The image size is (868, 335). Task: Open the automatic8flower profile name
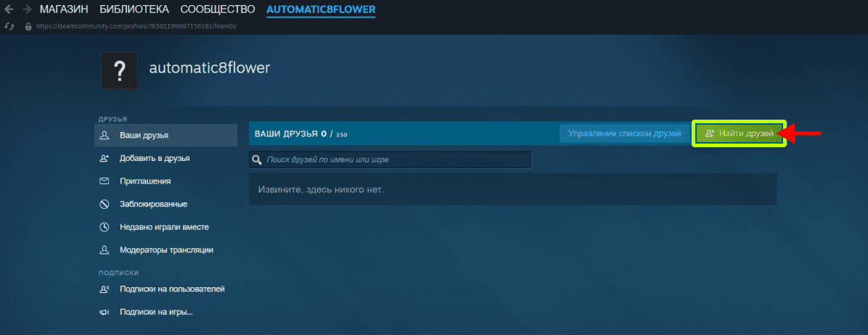pos(210,67)
